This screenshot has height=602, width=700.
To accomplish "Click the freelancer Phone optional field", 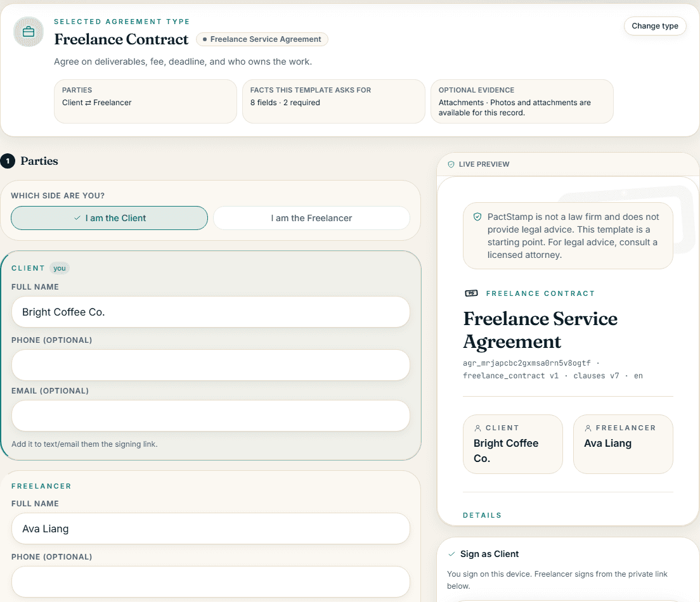I will pyautogui.click(x=211, y=582).
